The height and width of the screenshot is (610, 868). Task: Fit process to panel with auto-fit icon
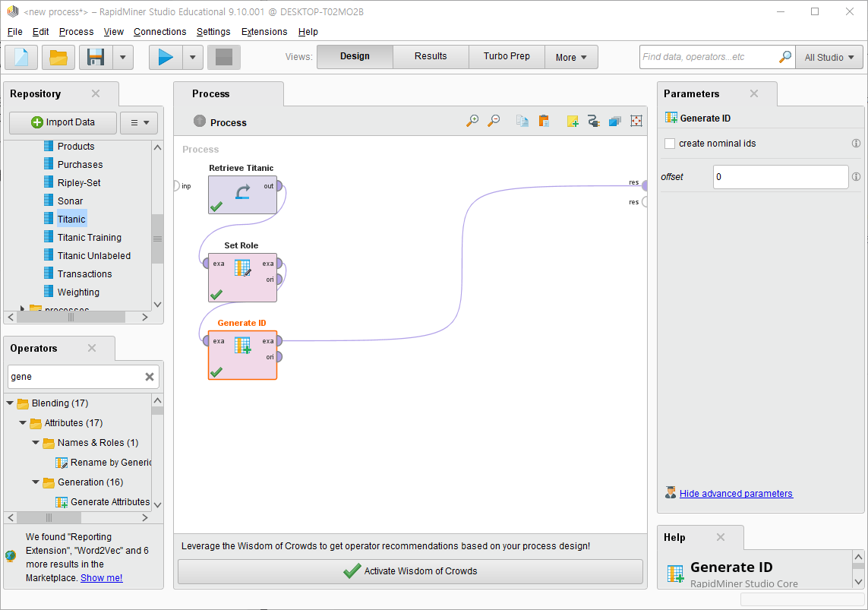coord(636,121)
